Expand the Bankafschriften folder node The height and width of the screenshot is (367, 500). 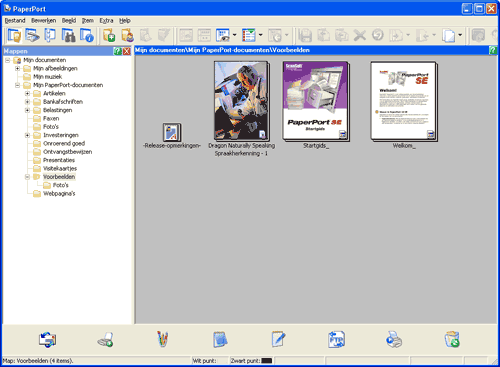pos(27,102)
